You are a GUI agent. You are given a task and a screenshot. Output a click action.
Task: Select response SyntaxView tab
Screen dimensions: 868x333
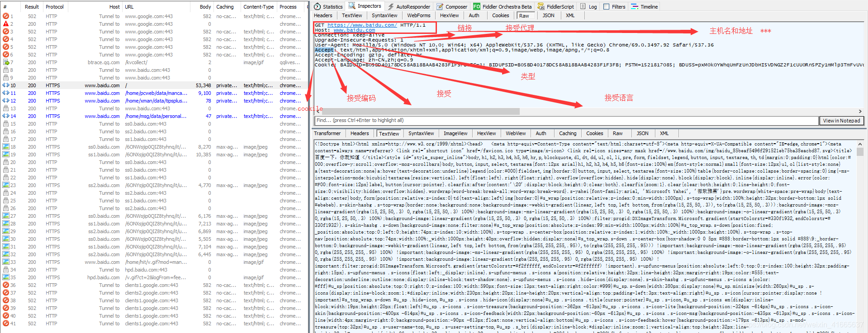(421, 133)
